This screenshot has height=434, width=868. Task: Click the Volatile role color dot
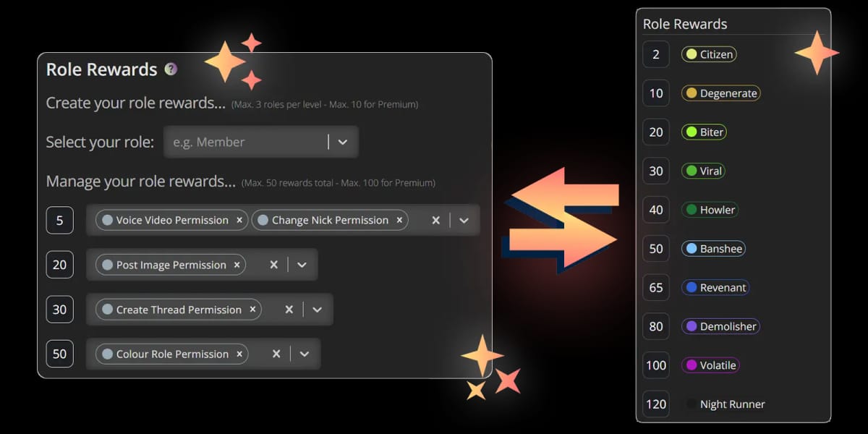click(691, 365)
